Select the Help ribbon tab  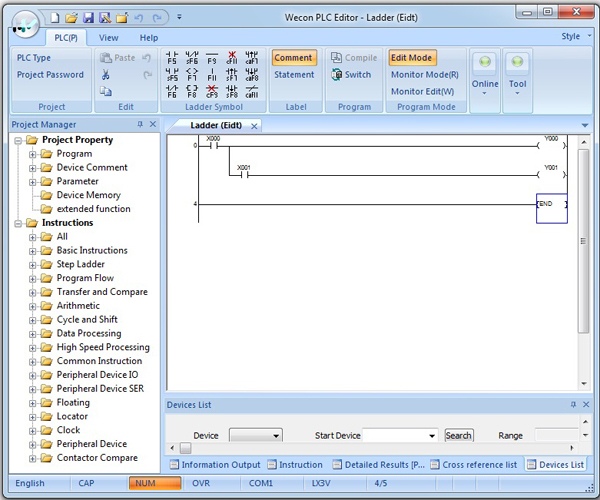click(x=148, y=38)
